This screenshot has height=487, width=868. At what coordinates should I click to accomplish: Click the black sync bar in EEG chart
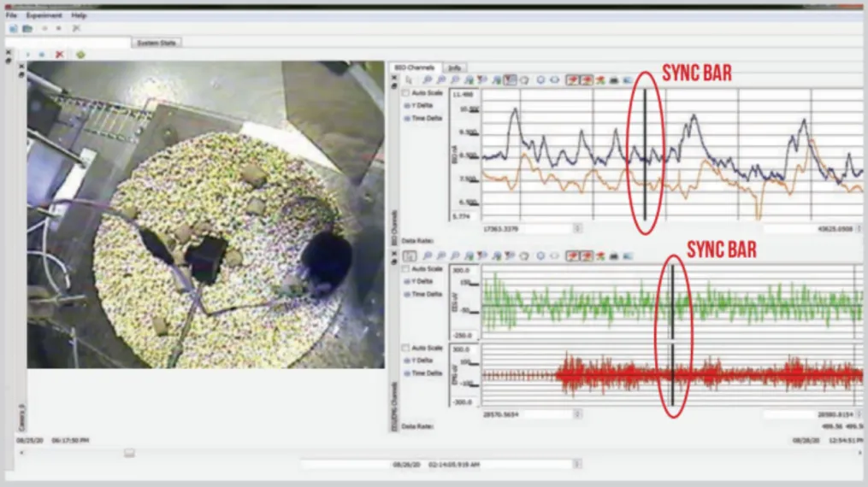pyautogui.click(x=672, y=302)
